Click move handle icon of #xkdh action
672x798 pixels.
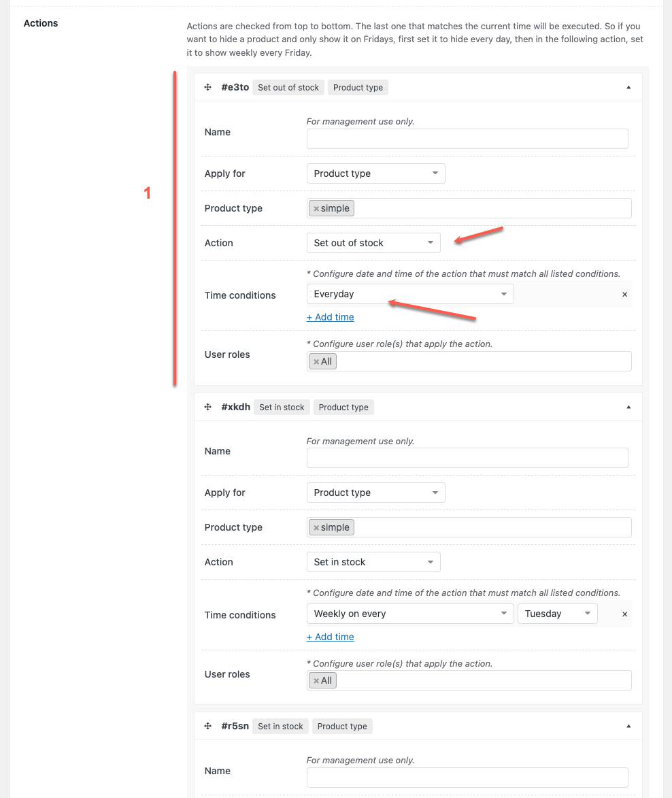tap(208, 407)
